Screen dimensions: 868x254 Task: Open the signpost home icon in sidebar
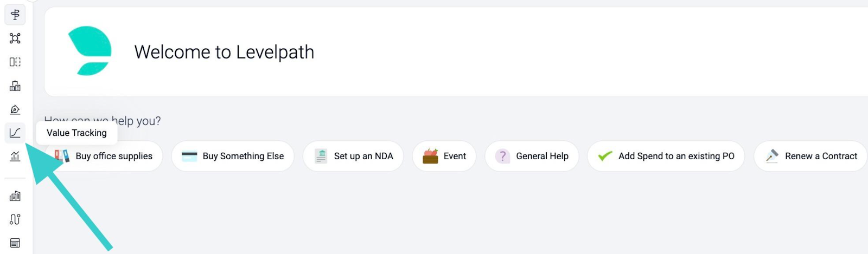click(x=15, y=15)
